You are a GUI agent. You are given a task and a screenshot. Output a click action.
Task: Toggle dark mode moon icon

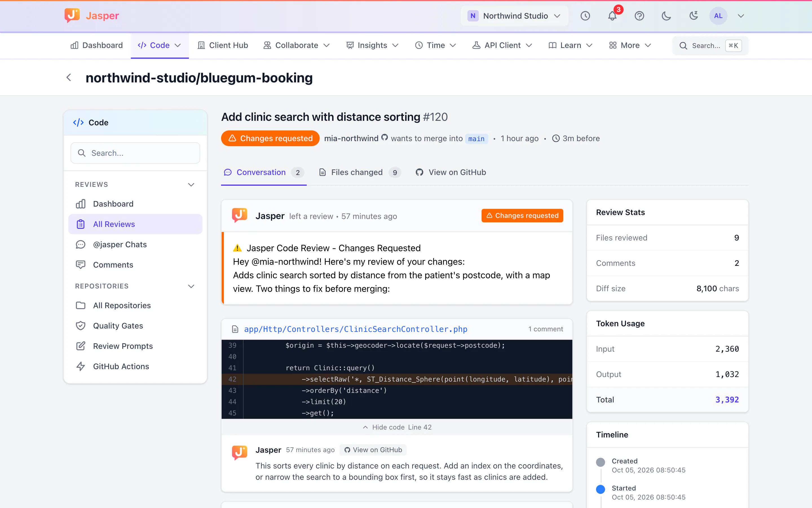coord(666,16)
